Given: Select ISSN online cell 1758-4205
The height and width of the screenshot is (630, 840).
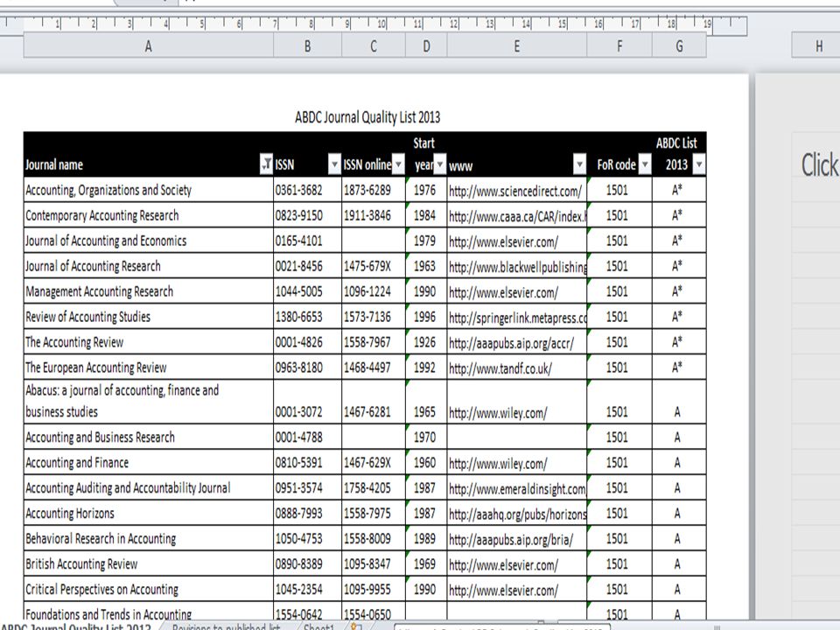Looking at the screenshot, I should pyautogui.click(x=374, y=487).
